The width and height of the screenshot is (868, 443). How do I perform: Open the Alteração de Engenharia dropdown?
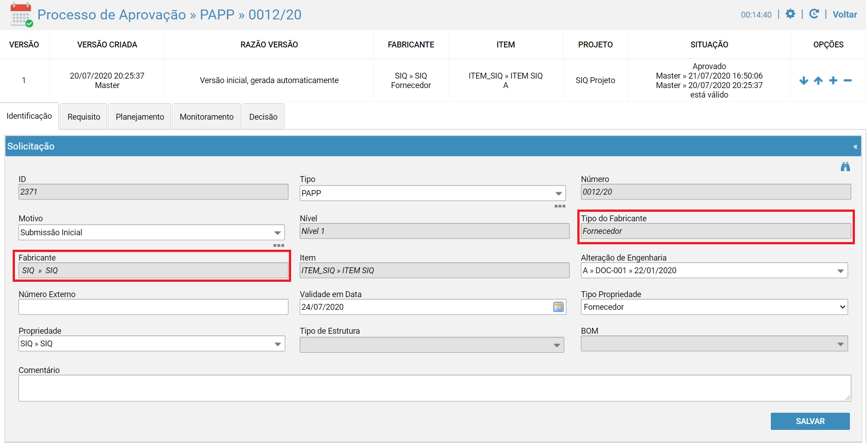click(x=714, y=270)
